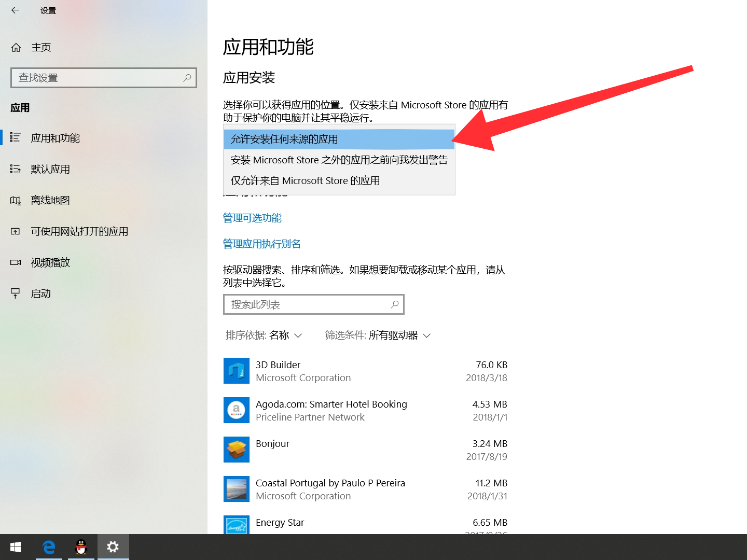Click the search magnifier in 查找设置
747x560 pixels.
(187, 78)
